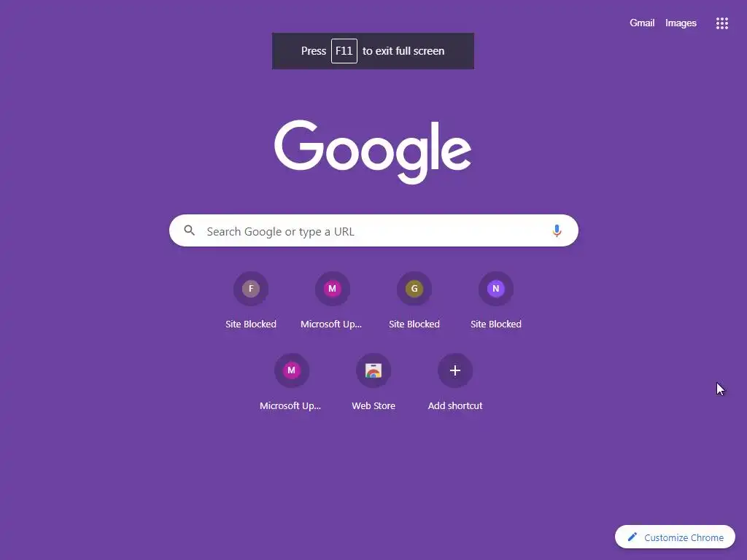Image resolution: width=747 pixels, height=560 pixels.
Task: Open the Google apps grid icon
Action: pos(721,23)
